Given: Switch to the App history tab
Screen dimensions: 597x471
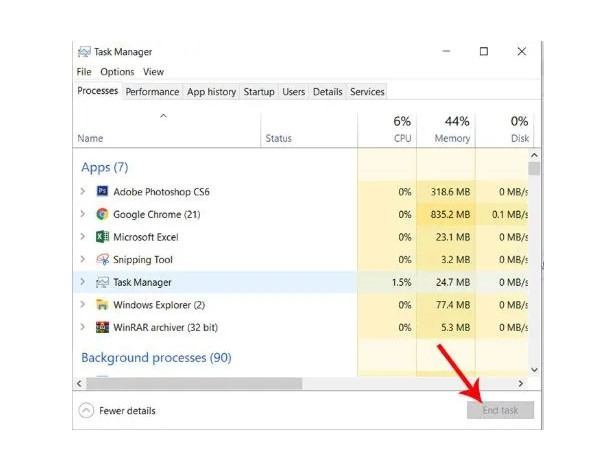Looking at the screenshot, I should [x=211, y=92].
